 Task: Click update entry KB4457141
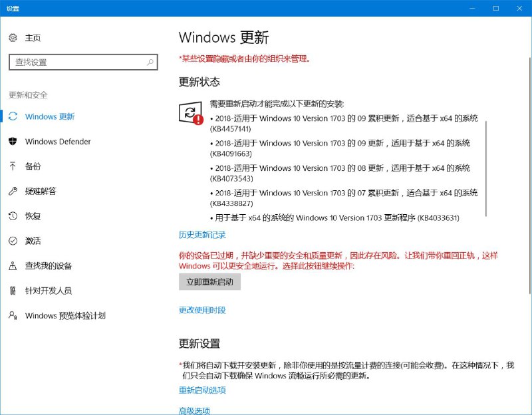(x=344, y=124)
